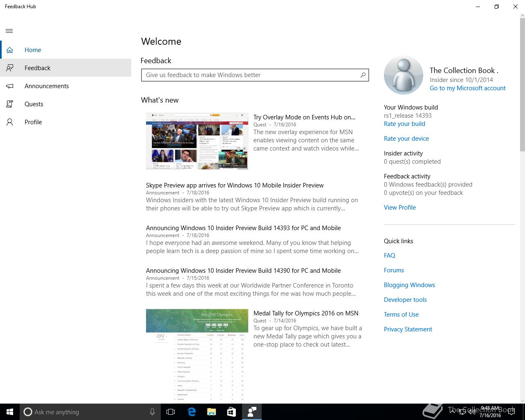Open Developer tools quick link
Screen dimensions: 525x420
tap(405, 300)
